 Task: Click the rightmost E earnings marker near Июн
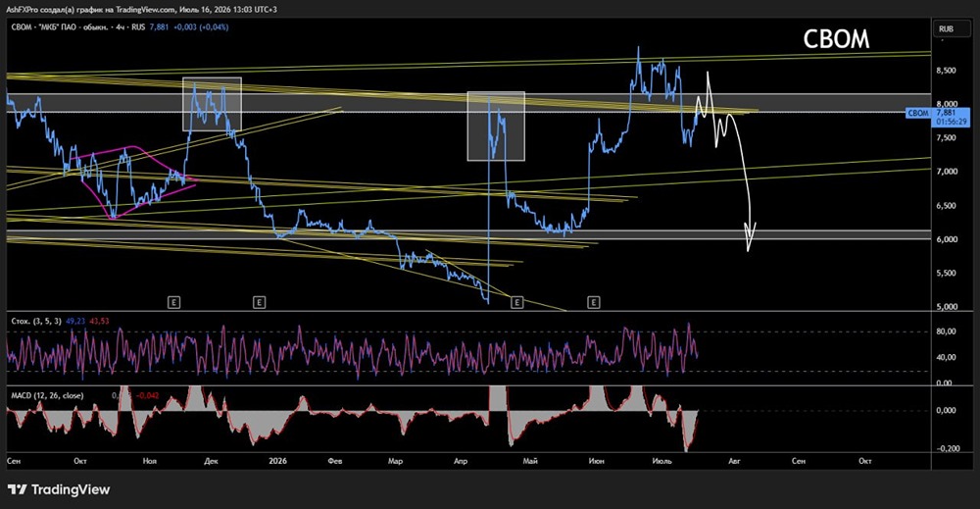(594, 303)
